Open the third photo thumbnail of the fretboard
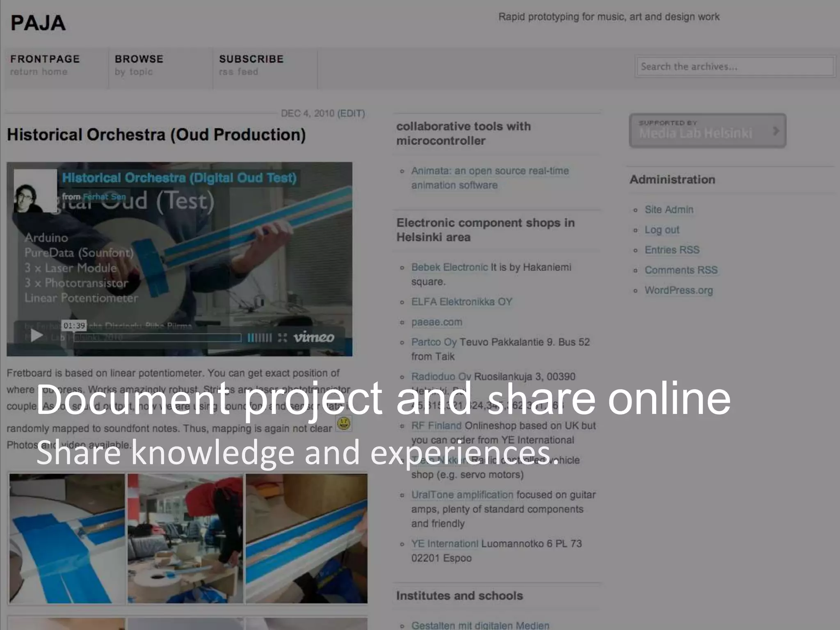The image size is (840, 630). pyautogui.click(x=306, y=539)
